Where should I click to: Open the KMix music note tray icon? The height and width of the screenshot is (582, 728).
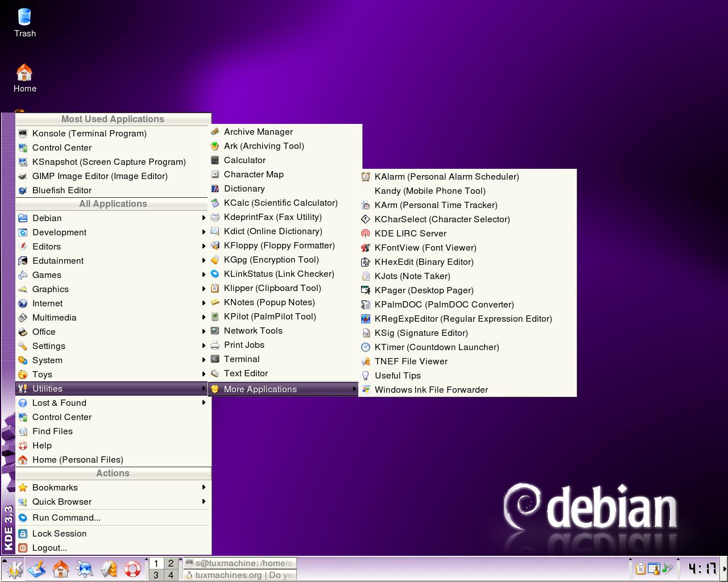pyautogui.click(x=668, y=568)
